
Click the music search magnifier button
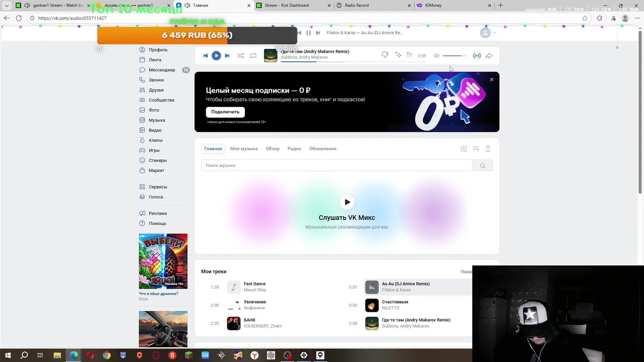(x=482, y=165)
